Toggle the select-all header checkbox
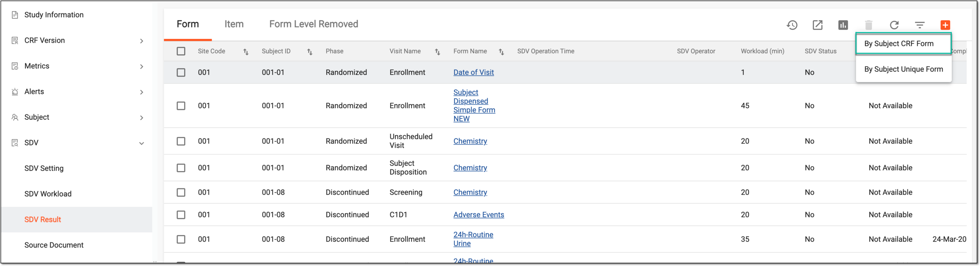980x266 pixels. [181, 51]
